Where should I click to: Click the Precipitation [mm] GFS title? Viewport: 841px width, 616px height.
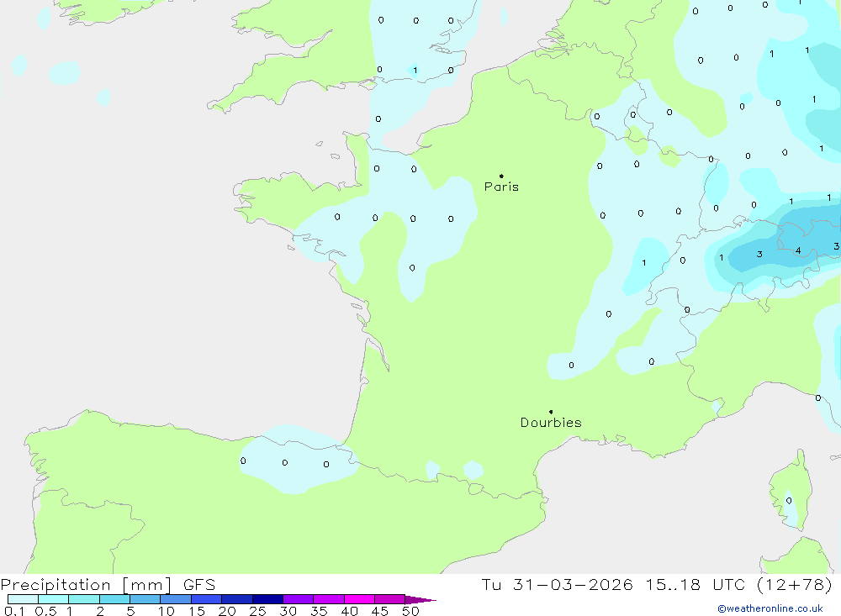108,584
